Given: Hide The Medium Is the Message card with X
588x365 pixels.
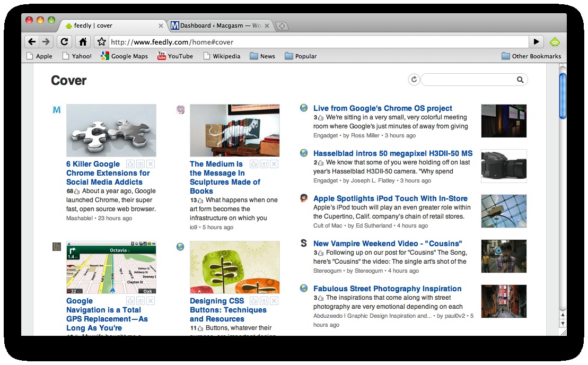Looking at the screenshot, I should click(x=274, y=164).
